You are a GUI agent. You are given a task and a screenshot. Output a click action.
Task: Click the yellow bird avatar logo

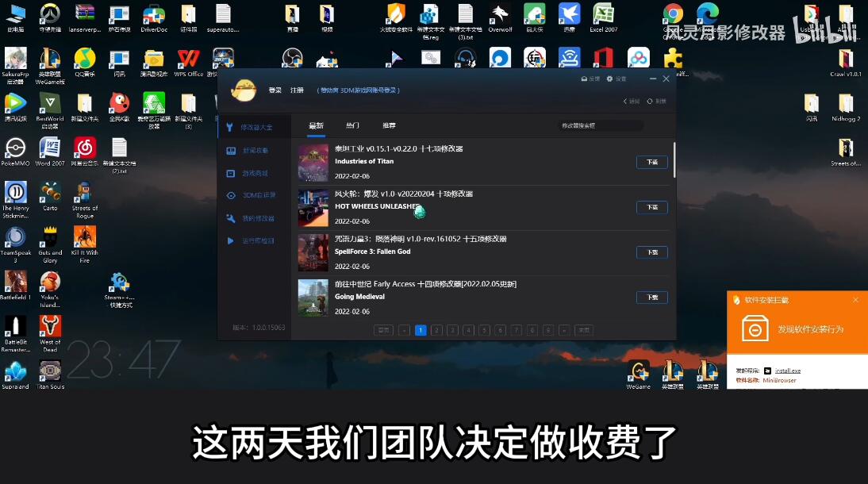[243, 90]
